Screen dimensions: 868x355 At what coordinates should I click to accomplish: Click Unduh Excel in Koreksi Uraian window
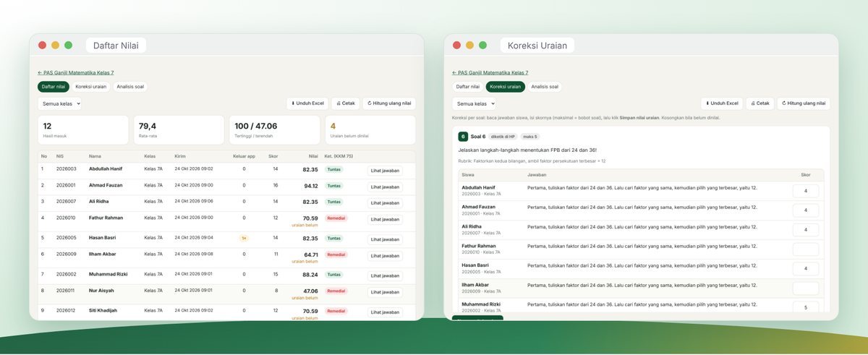coord(723,103)
